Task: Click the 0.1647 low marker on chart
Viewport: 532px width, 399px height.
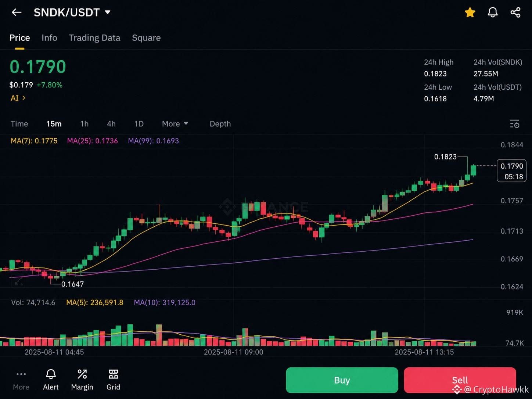Action: coord(72,284)
